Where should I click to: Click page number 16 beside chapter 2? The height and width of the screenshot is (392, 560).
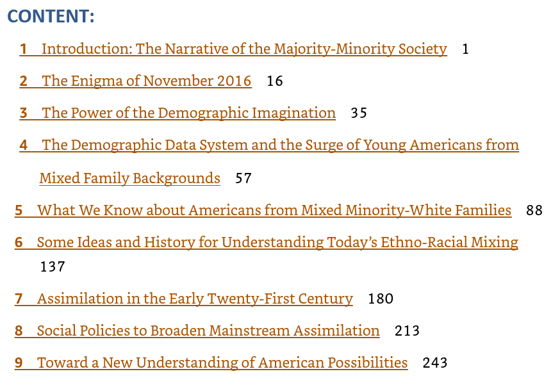[275, 81]
